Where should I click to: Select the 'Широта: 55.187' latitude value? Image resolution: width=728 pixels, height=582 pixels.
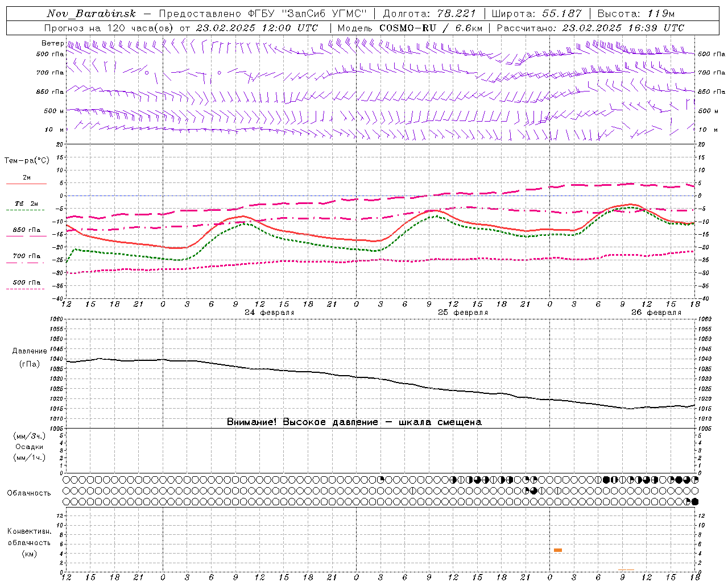536,14
